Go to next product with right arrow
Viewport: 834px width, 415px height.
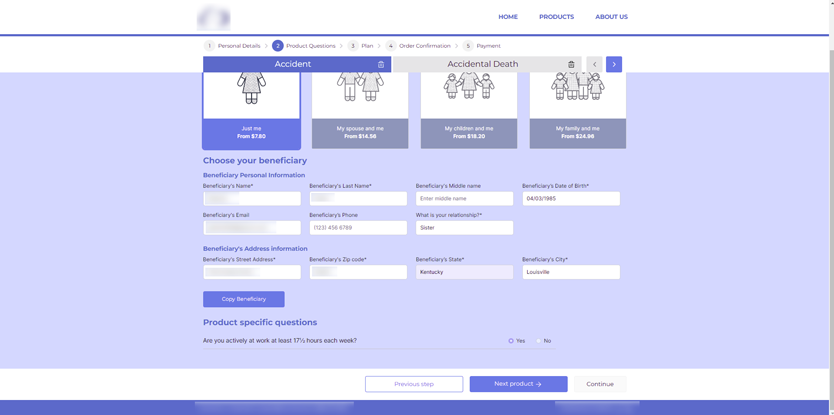pos(614,64)
